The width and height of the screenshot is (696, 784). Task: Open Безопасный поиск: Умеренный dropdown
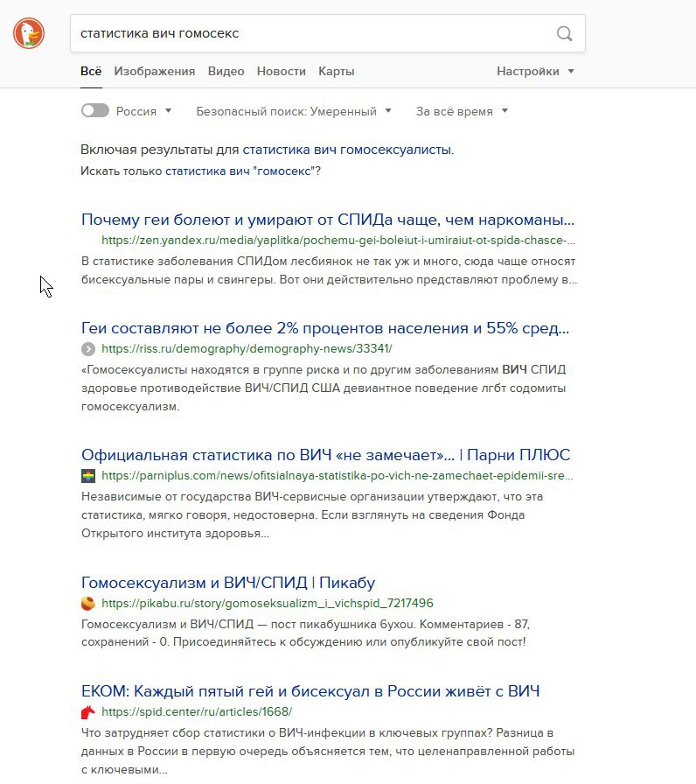pyautogui.click(x=293, y=111)
